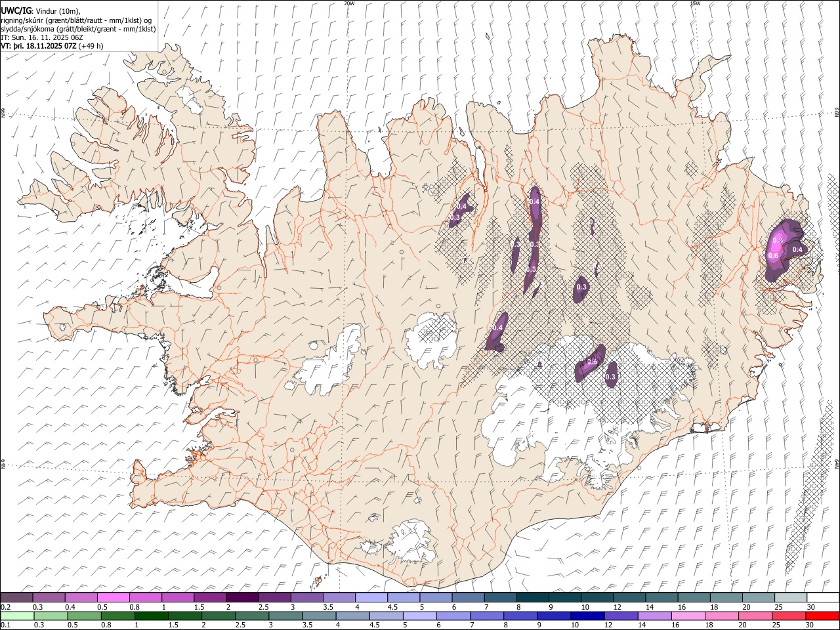Select the light periwinkle 5 swatch in the bottom legend
This screenshot has width=840, height=630.
(x=419, y=616)
